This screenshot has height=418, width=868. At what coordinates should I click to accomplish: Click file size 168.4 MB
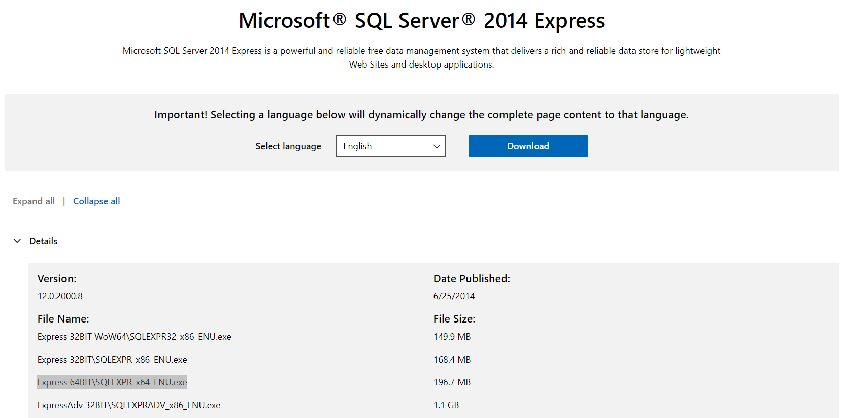tap(452, 360)
